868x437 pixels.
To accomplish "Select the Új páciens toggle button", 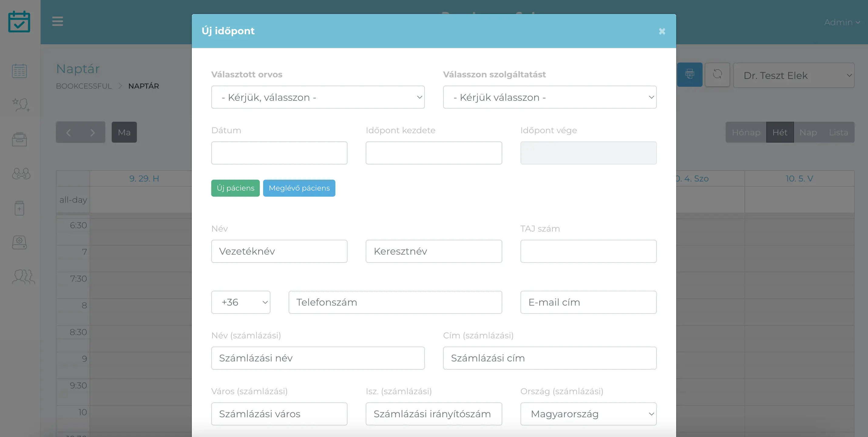I will 235,188.
